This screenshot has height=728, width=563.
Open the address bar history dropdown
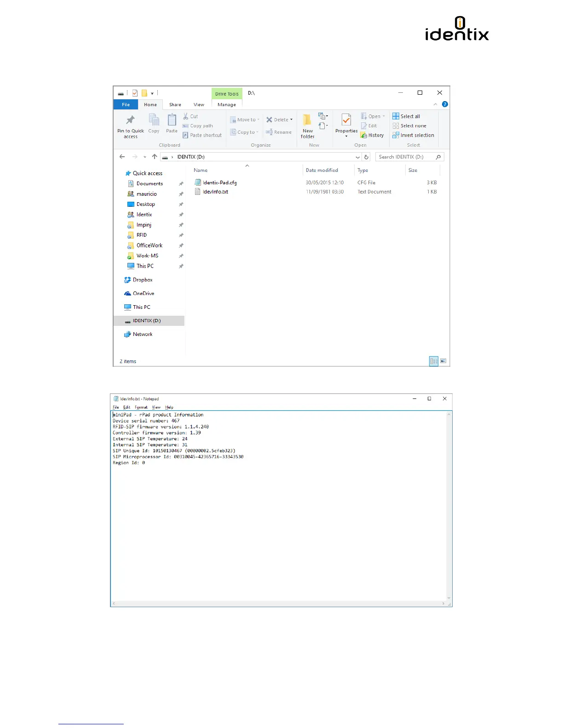pos(357,157)
